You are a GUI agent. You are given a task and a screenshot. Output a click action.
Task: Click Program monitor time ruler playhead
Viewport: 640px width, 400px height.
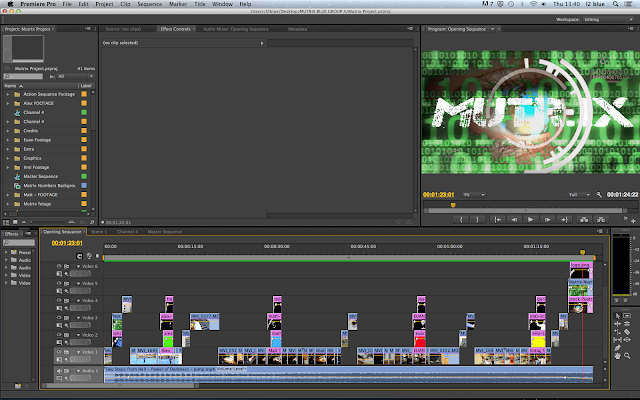tap(453, 205)
